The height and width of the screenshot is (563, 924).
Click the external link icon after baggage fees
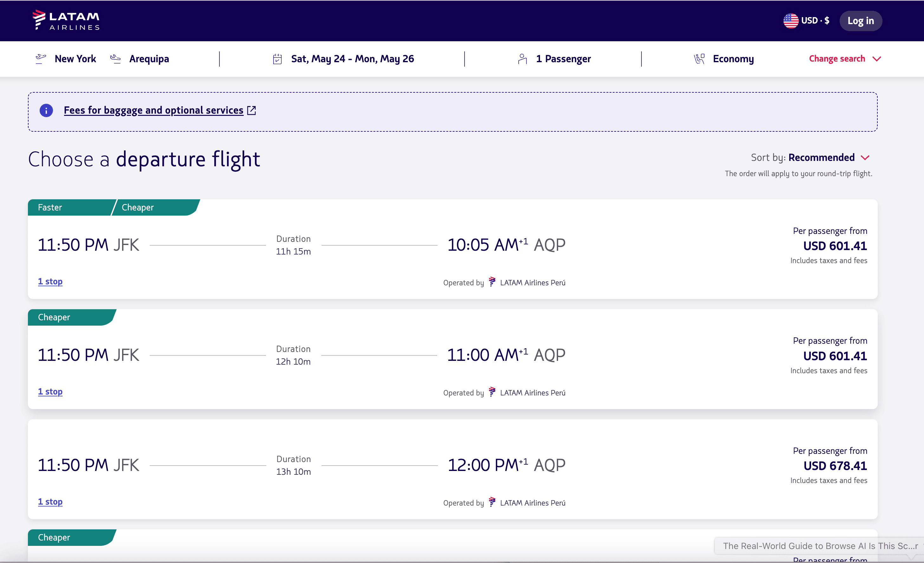tap(251, 110)
